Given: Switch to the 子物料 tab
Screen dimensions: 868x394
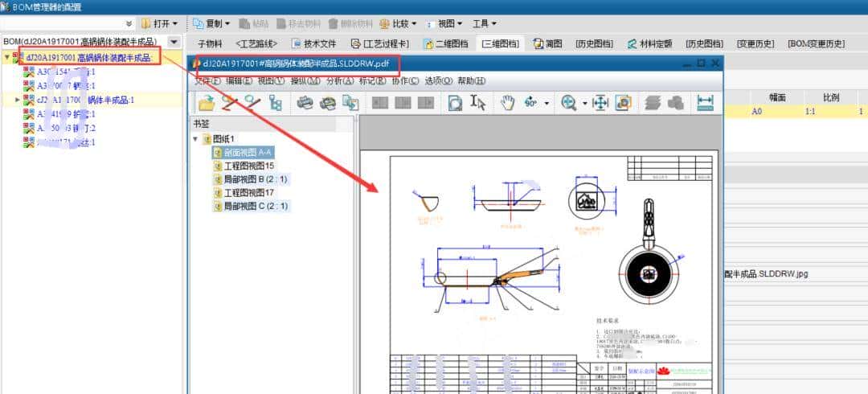Looking at the screenshot, I should point(210,43).
